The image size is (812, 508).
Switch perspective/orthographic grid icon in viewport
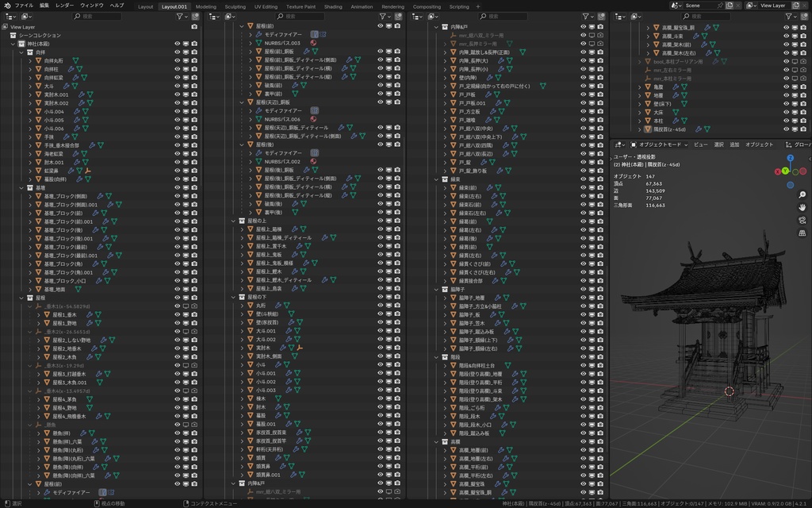802,233
